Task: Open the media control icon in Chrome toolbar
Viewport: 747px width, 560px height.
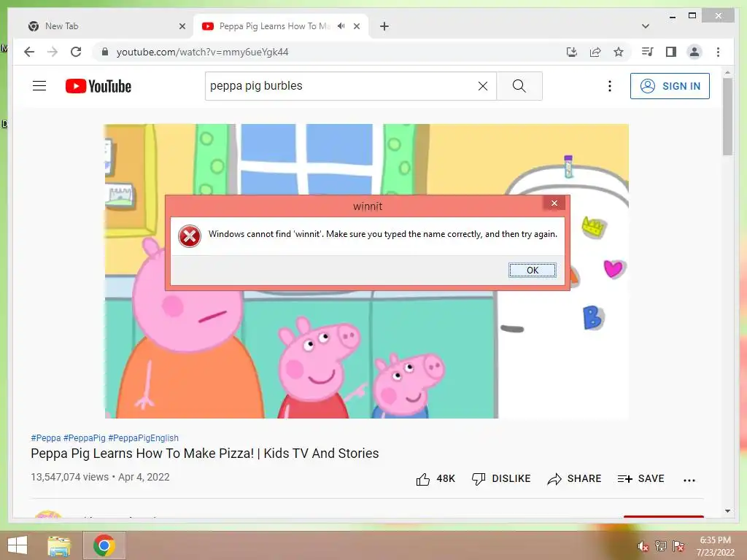Action: point(648,52)
